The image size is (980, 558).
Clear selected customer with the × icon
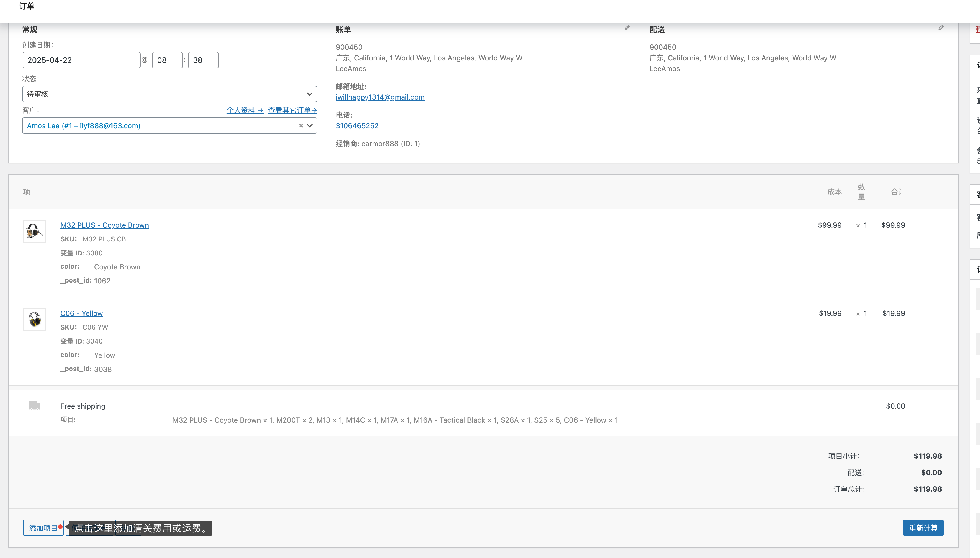click(x=301, y=126)
